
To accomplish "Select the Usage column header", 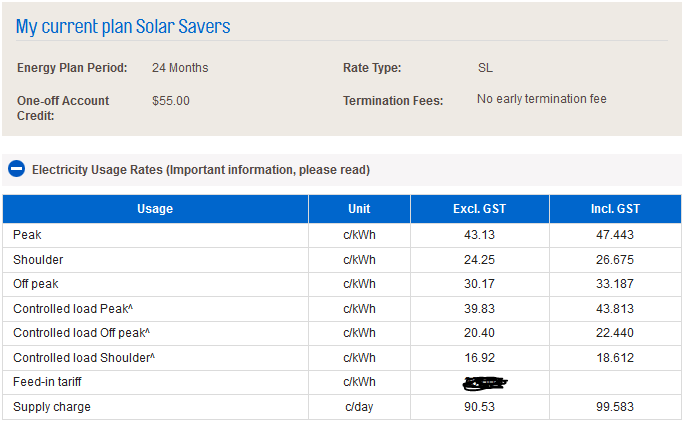I will click(x=155, y=209).
